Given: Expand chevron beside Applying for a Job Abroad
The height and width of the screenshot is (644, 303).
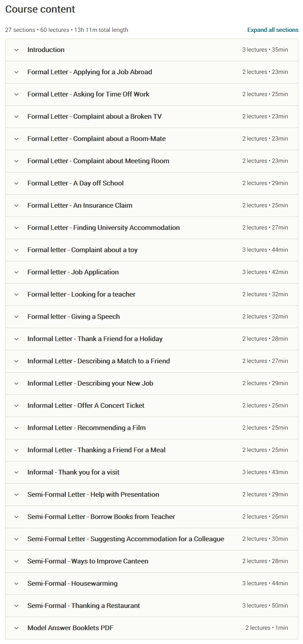Looking at the screenshot, I should pyautogui.click(x=16, y=72).
